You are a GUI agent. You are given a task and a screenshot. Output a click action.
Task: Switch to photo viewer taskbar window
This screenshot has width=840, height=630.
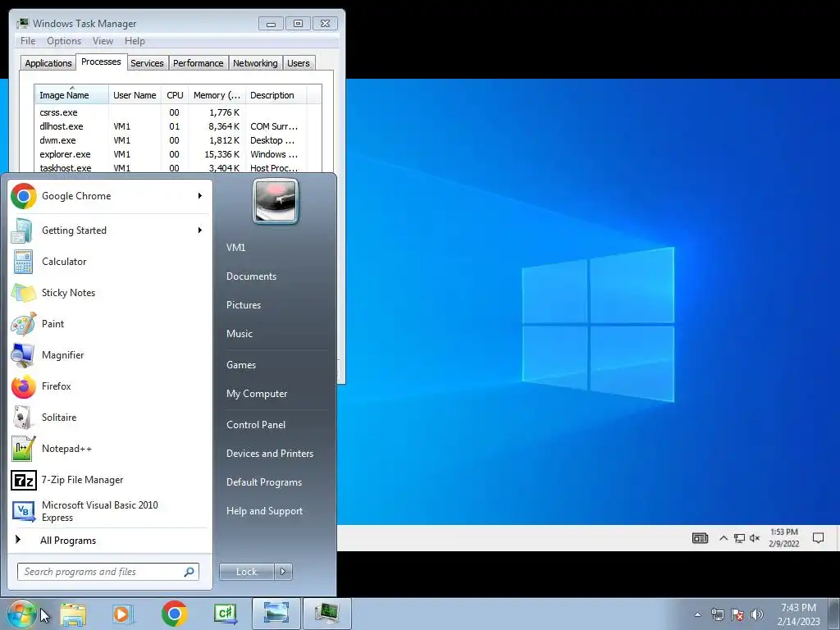(276, 614)
